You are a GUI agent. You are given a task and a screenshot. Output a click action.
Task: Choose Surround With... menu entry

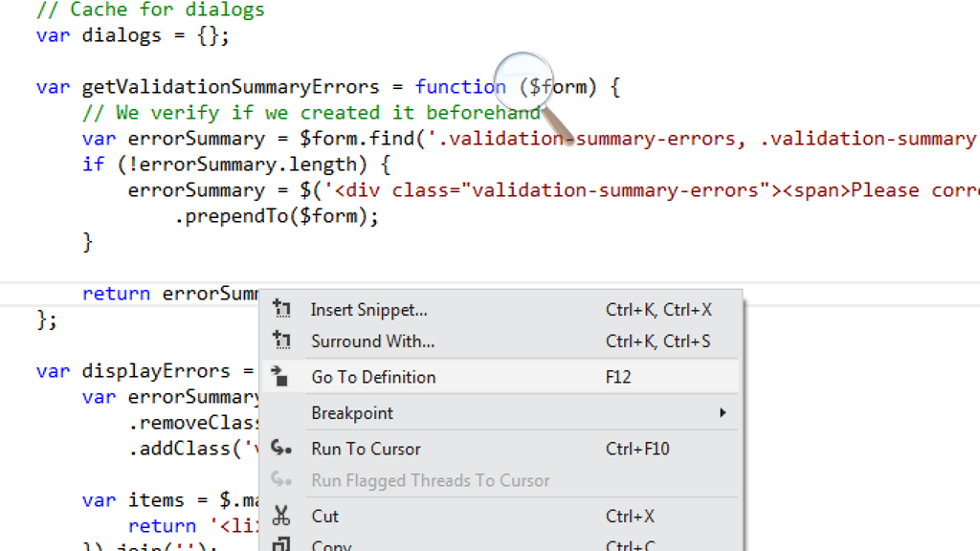coord(501,342)
